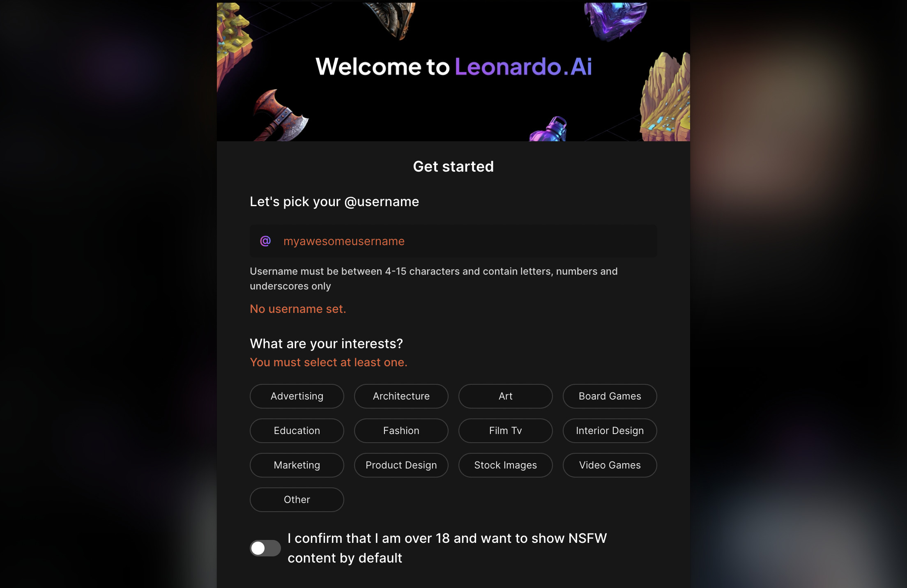Click the Fashion interest tag
This screenshot has width=907, height=588.
point(401,431)
